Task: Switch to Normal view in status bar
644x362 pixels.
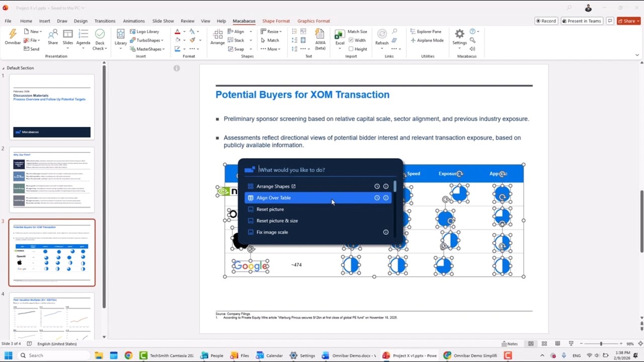Action: coord(531,344)
